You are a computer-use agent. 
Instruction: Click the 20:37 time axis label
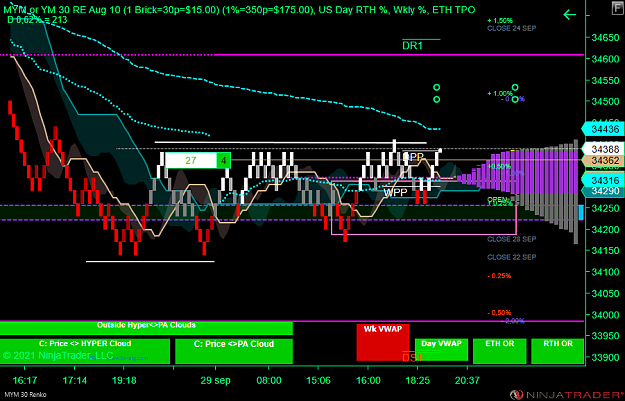[467, 380]
